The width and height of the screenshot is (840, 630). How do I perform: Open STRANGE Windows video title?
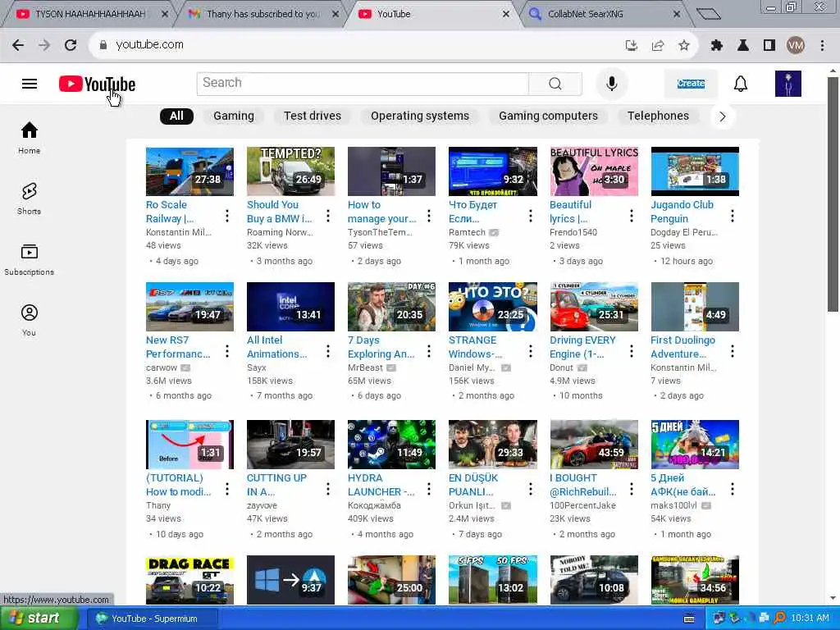(x=475, y=347)
